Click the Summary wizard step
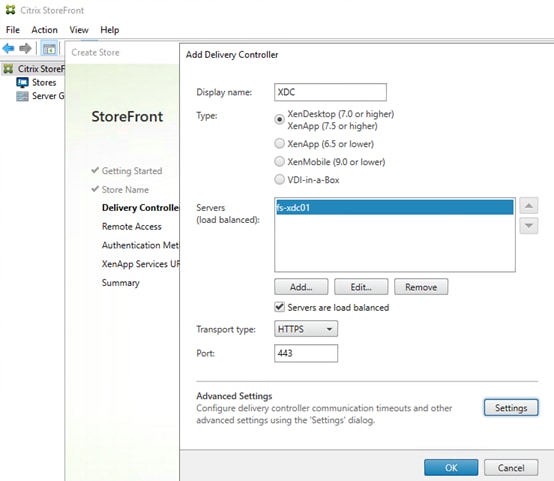 tap(120, 283)
